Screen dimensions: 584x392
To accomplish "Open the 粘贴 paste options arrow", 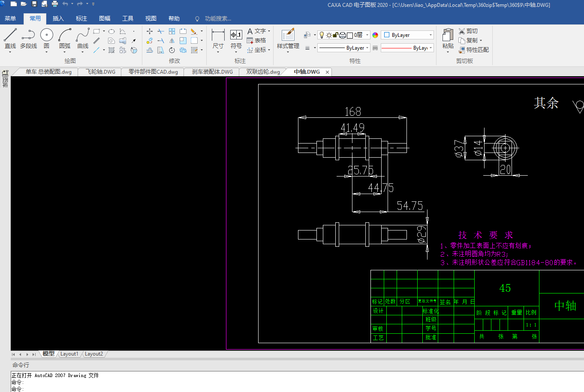I will point(448,52).
